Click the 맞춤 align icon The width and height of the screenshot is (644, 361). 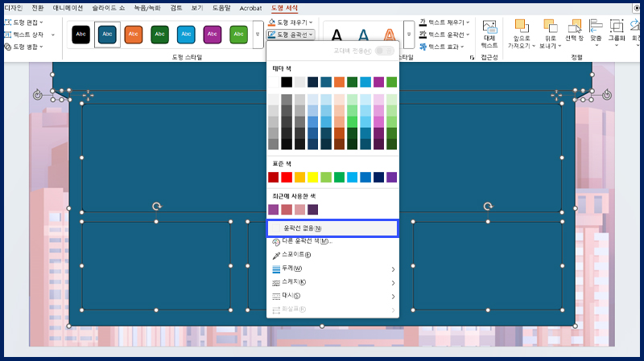(596, 26)
